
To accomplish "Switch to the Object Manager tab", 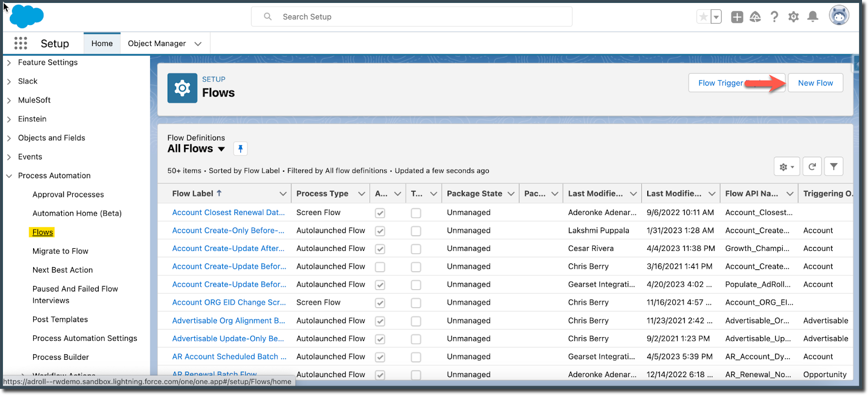I will (x=157, y=43).
